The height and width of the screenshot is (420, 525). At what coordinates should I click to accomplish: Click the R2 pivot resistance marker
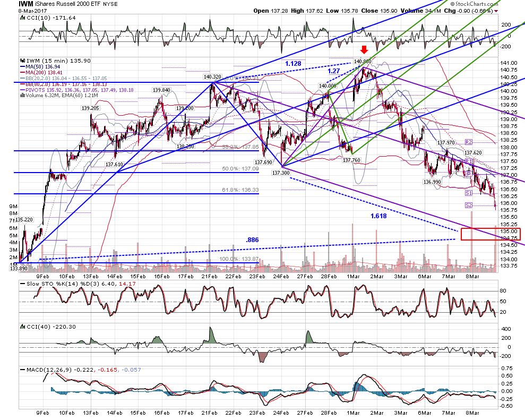pos(469,142)
